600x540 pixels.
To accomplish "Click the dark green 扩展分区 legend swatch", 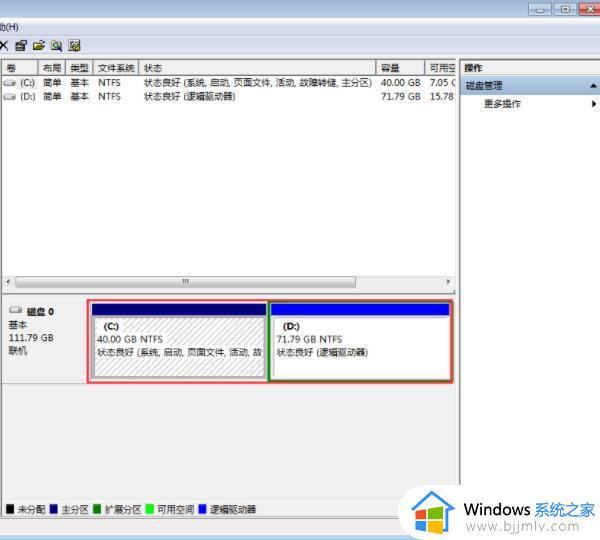I will tap(97, 509).
